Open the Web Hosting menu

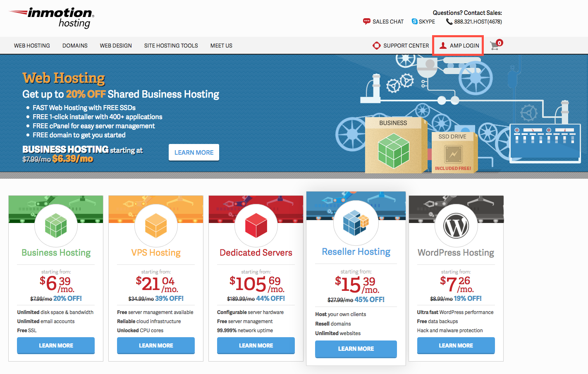coord(32,46)
